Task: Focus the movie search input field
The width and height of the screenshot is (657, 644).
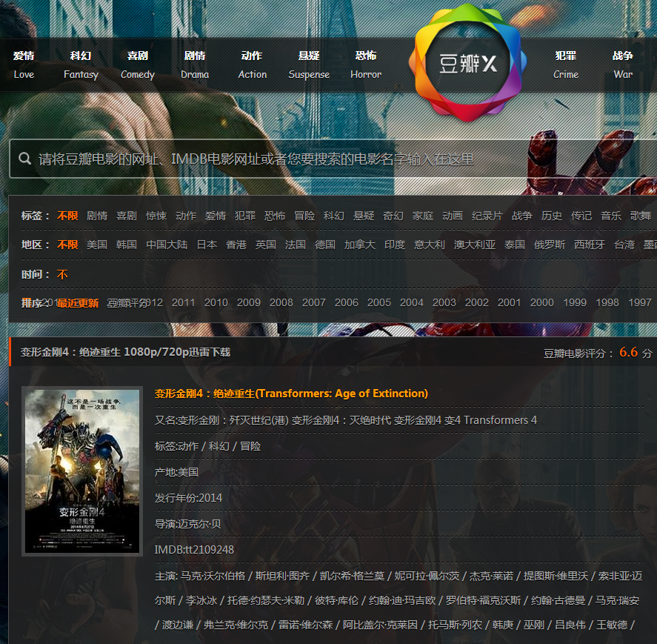Action: click(x=333, y=159)
